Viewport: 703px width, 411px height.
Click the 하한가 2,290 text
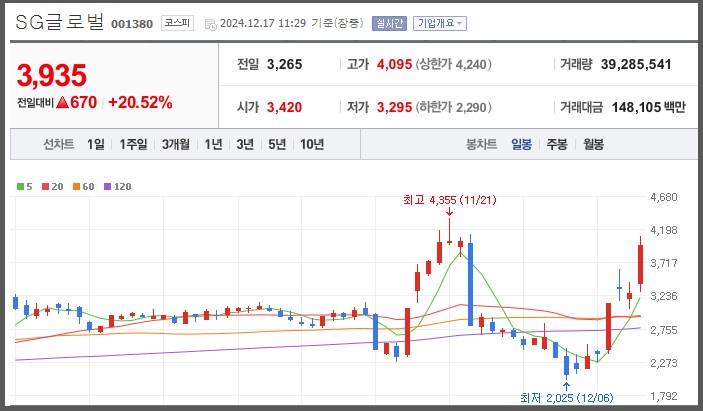(453, 107)
